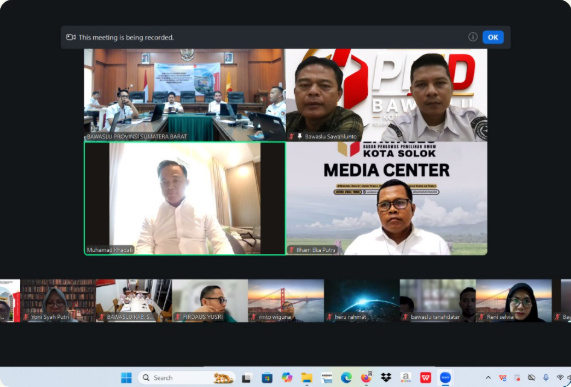Click the camera-off tray icon
Image resolution: width=571 pixels, height=387 pixels.
531,378
